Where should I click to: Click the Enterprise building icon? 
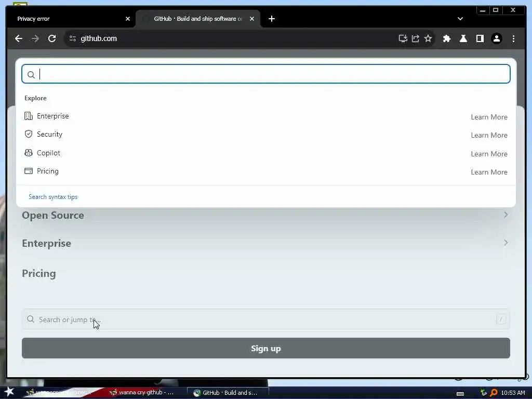click(x=29, y=116)
